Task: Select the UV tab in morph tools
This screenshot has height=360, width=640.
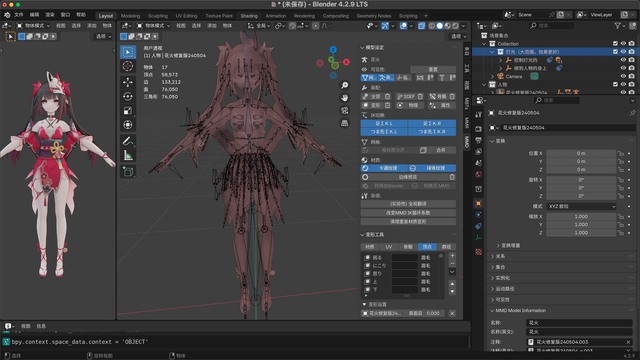Action: pos(389,247)
